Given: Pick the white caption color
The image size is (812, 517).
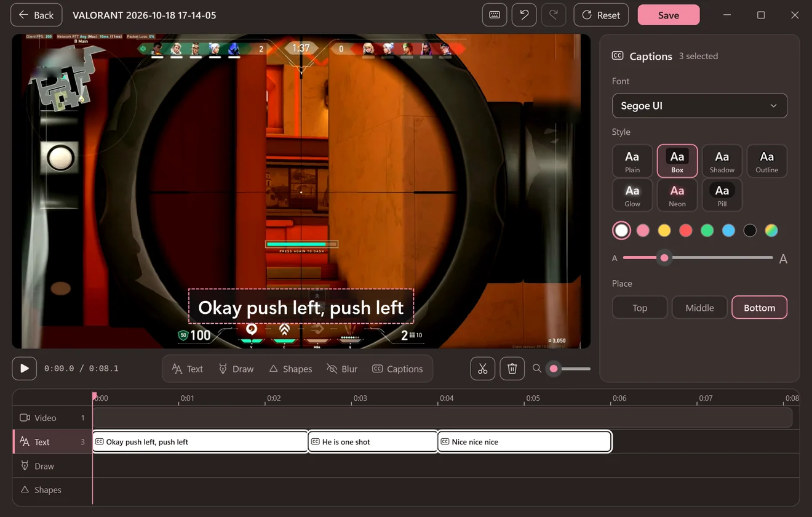Looking at the screenshot, I should tap(622, 230).
